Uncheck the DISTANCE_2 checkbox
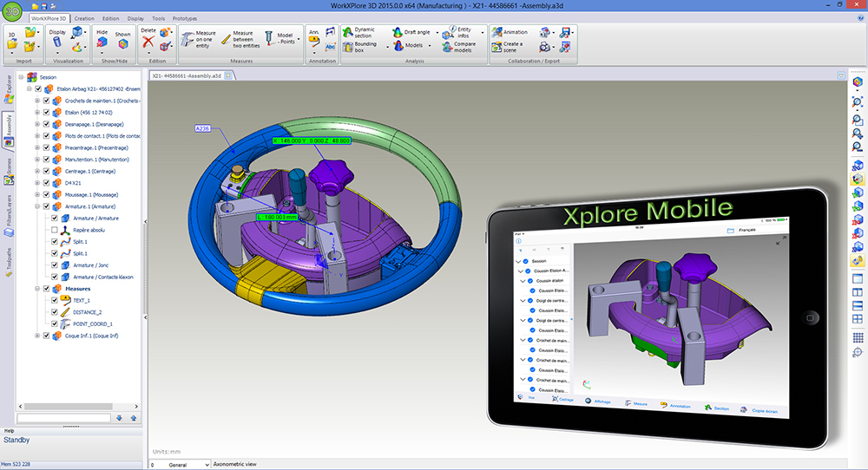 [x=54, y=312]
